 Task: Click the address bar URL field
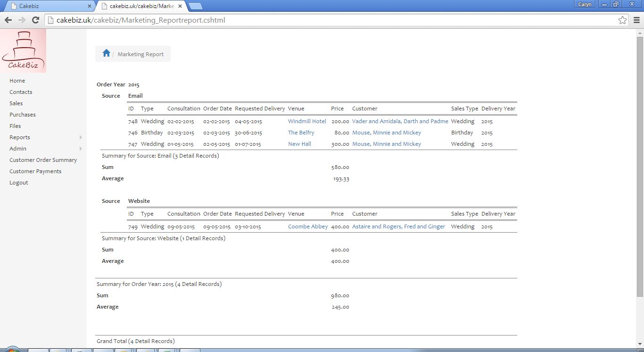point(330,20)
